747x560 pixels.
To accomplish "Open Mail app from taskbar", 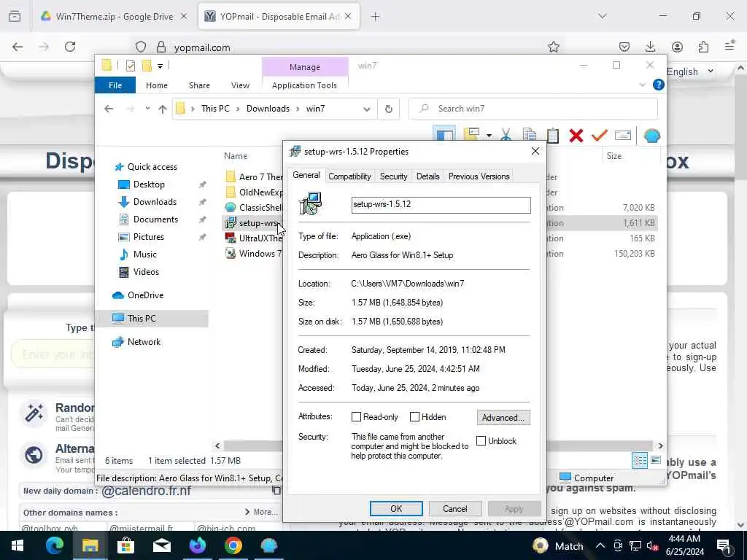I will [x=161, y=545].
